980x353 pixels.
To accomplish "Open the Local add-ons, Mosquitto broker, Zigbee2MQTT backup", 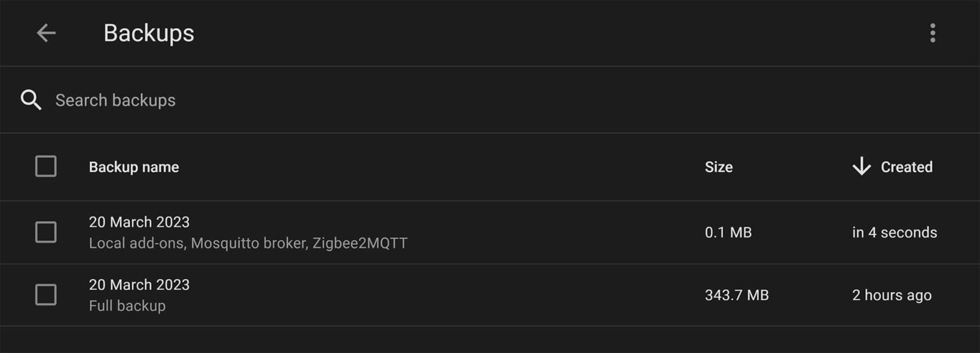I will (248, 243).
